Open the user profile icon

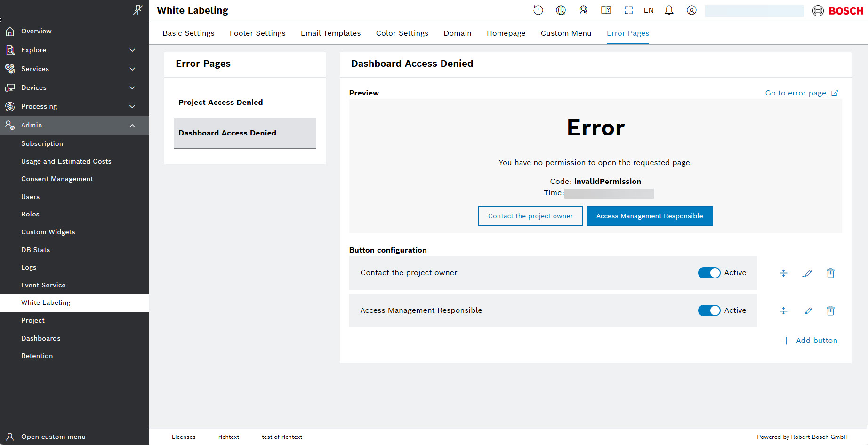(x=691, y=10)
